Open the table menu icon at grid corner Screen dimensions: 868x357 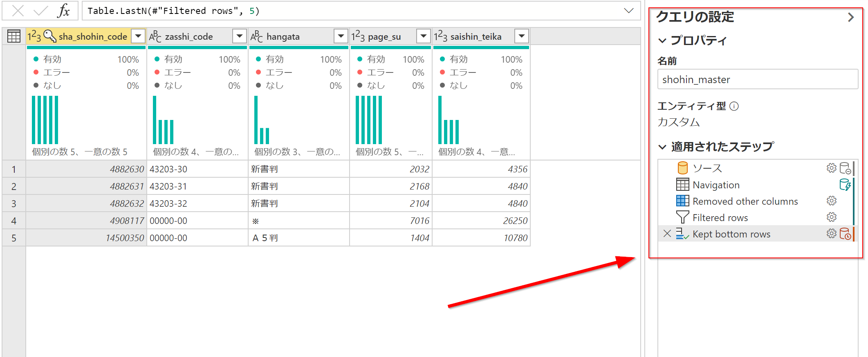point(14,36)
